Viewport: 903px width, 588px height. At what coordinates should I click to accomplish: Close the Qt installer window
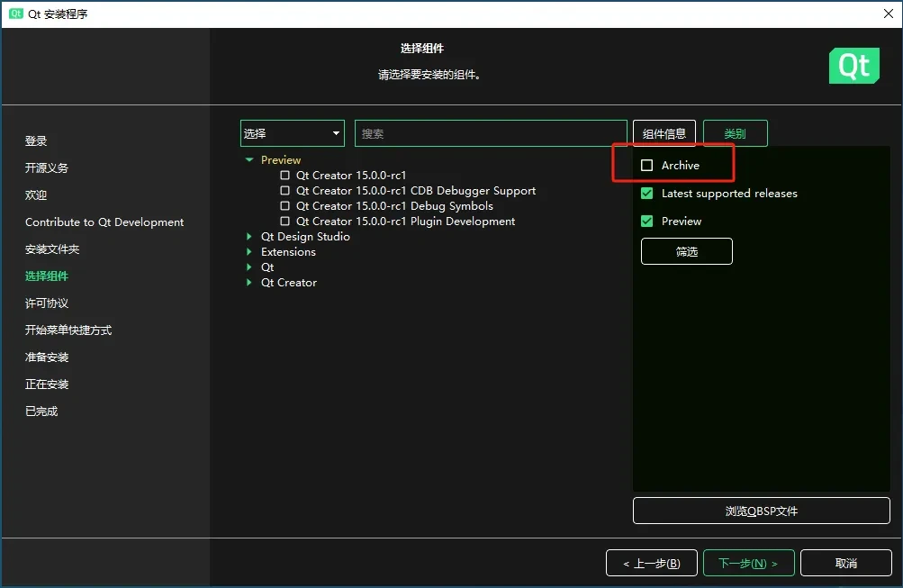coord(888,14)
